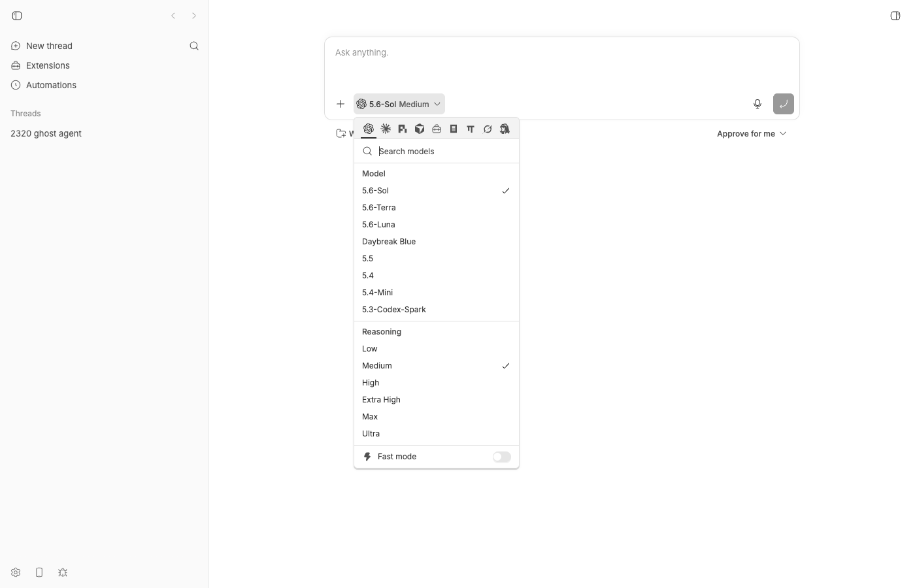The width and height of the screenshot is (915, 588).
Task: Select the 5.6-Terra model
Action: pos(437,208)
